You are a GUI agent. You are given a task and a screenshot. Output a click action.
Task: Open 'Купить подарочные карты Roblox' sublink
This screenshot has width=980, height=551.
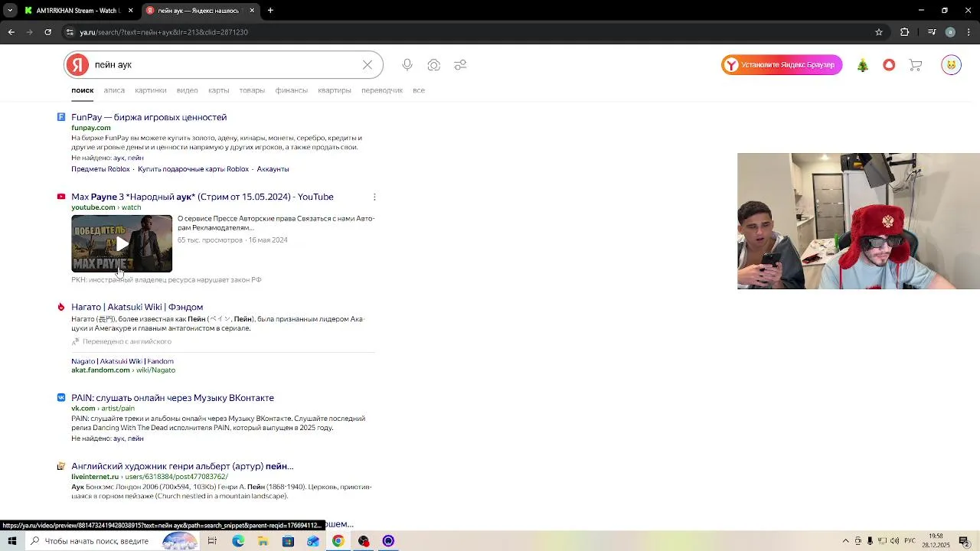coord(194,169)
